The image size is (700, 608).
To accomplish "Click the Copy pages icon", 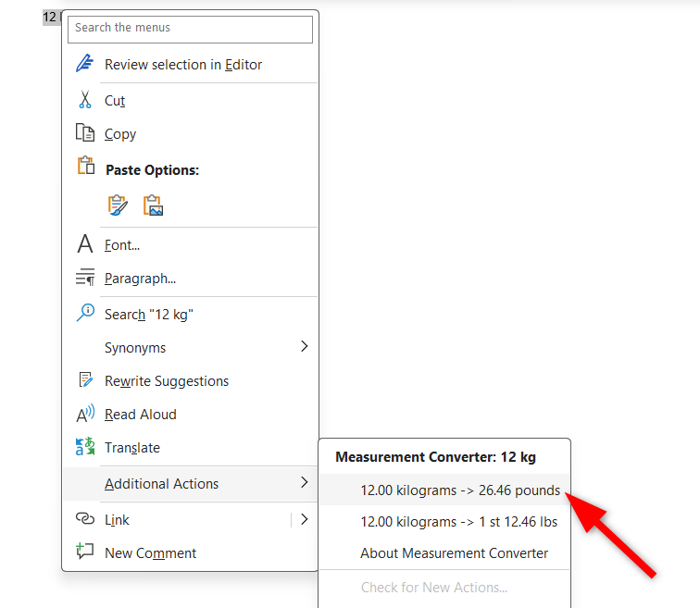I will (85, 132).
